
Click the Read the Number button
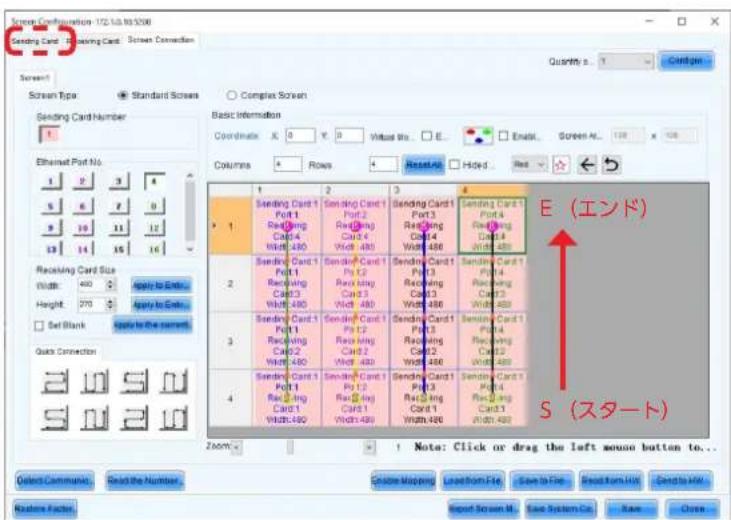[145, 480]
